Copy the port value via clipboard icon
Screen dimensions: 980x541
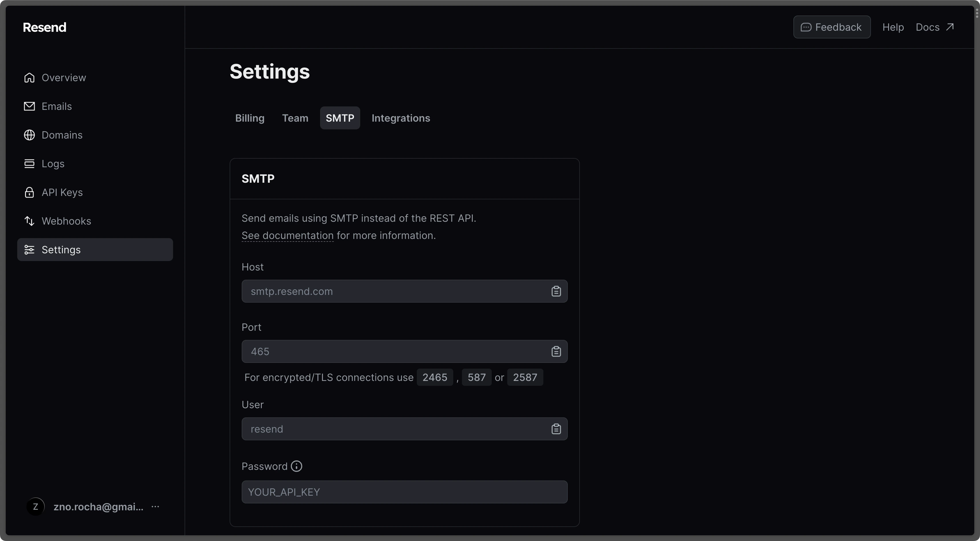[x=556, y=351]
